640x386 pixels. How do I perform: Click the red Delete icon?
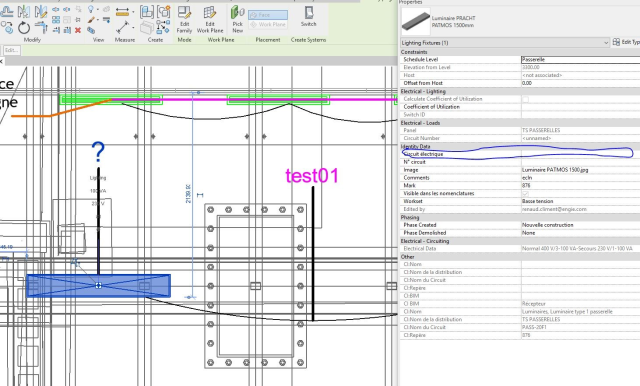(78, 30)
